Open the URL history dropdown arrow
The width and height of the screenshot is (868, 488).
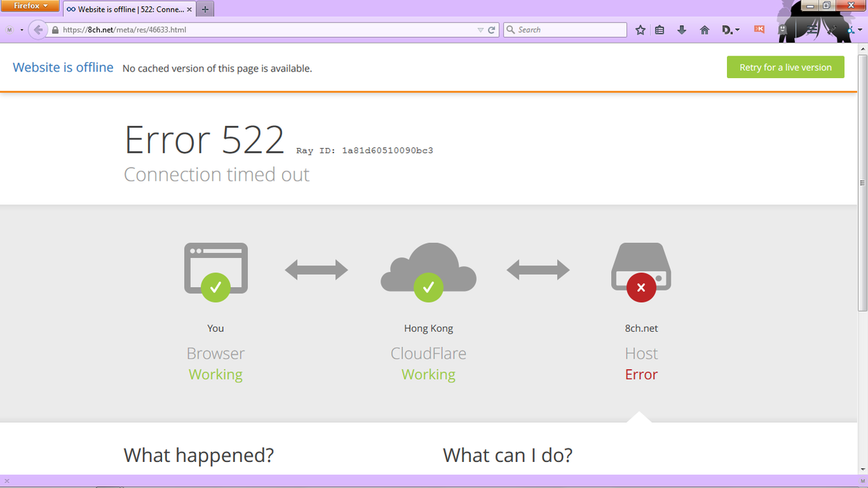point(481,30)
